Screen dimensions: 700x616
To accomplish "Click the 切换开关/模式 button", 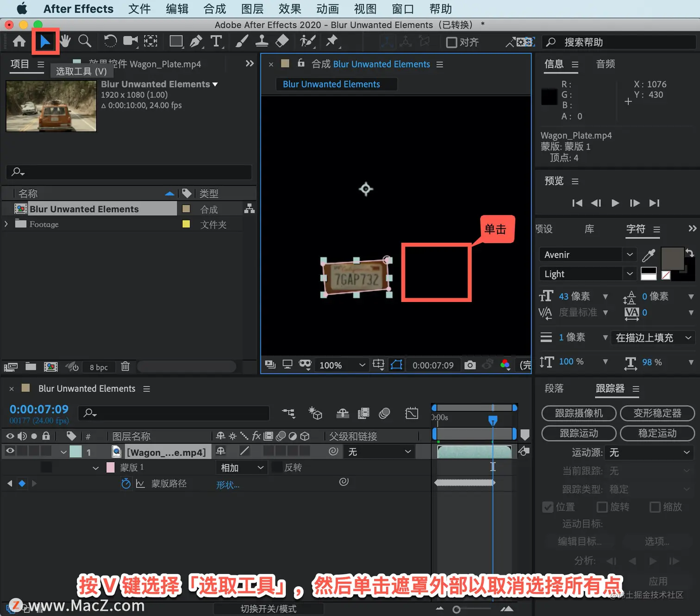I will (x=269, y=609).
